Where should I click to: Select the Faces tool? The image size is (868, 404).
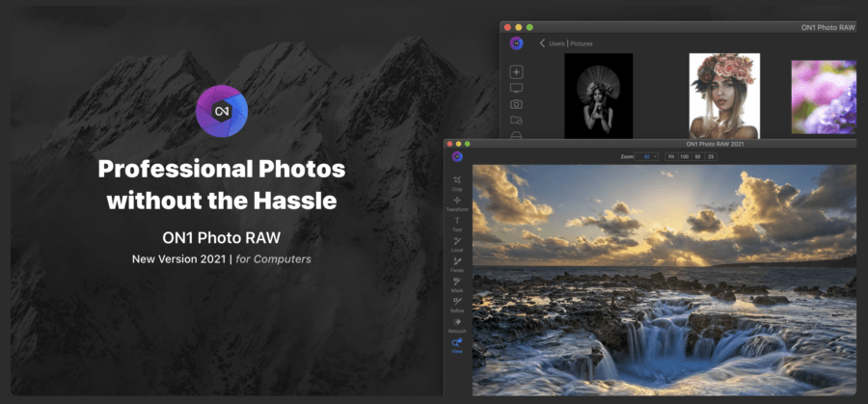click(x=457, y=264)
